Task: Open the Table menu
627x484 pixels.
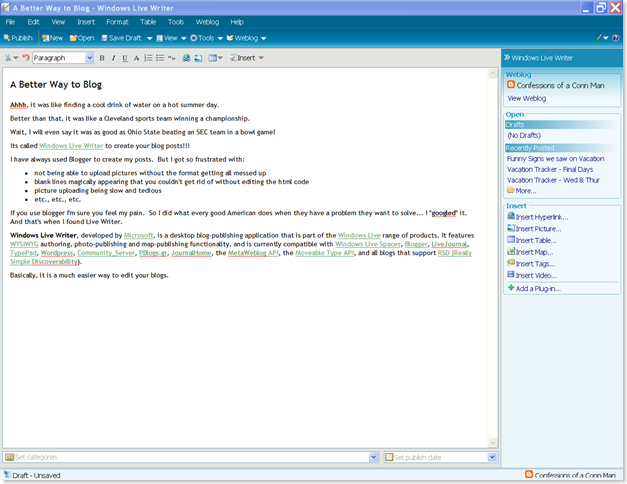Action: 148,22
